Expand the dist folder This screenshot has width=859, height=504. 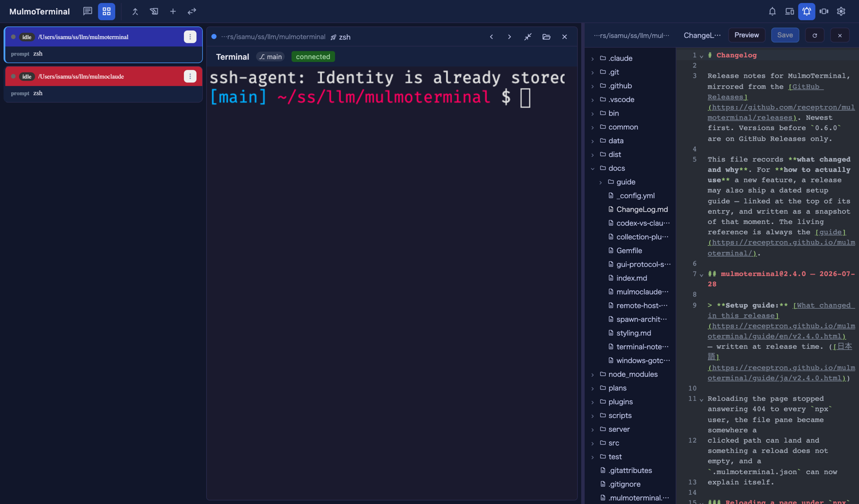[631, 155]
